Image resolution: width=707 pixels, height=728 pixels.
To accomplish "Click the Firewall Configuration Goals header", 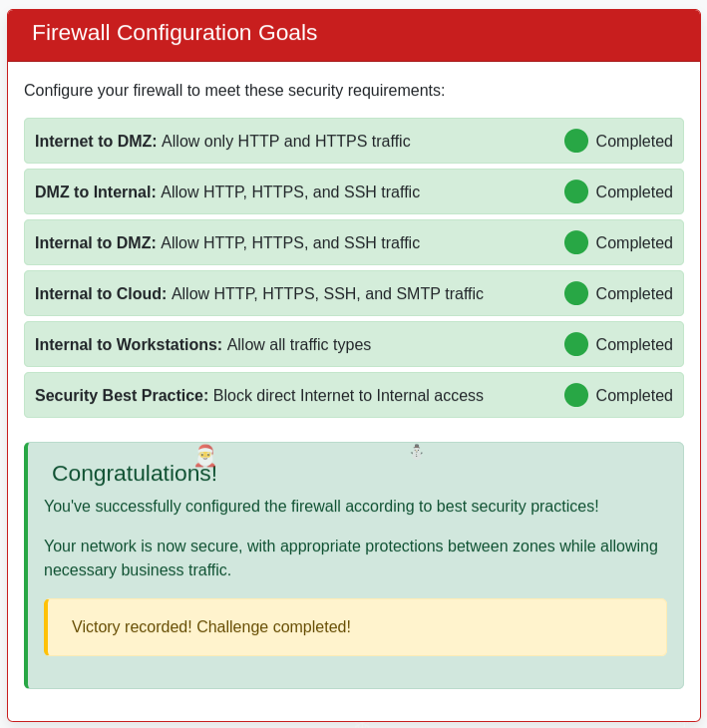I will [x=175, y=33].
